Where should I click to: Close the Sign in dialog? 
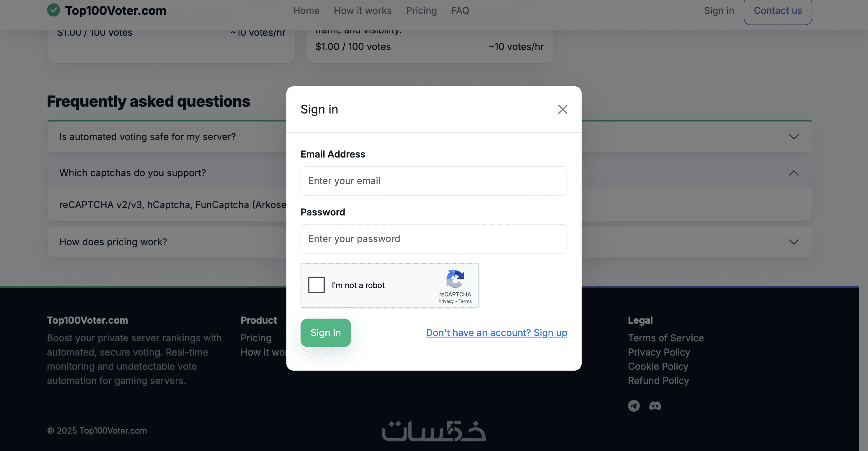pos(562,109)
